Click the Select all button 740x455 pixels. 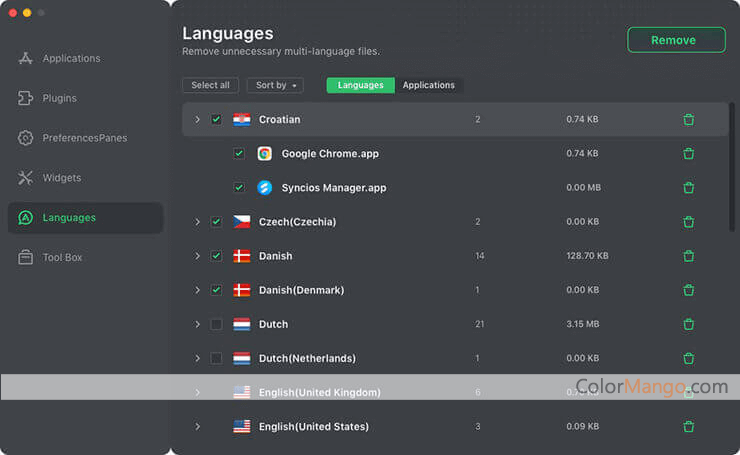[210, 85]
